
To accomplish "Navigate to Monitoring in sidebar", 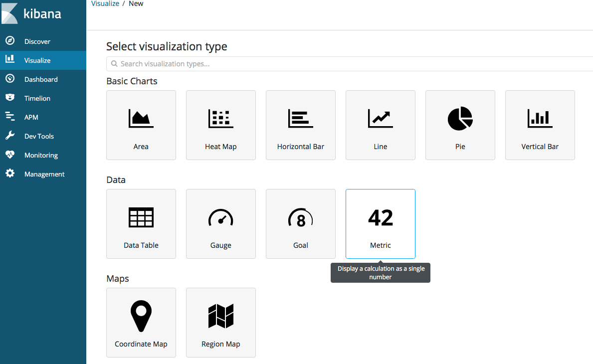I will [x=43, y=155].
